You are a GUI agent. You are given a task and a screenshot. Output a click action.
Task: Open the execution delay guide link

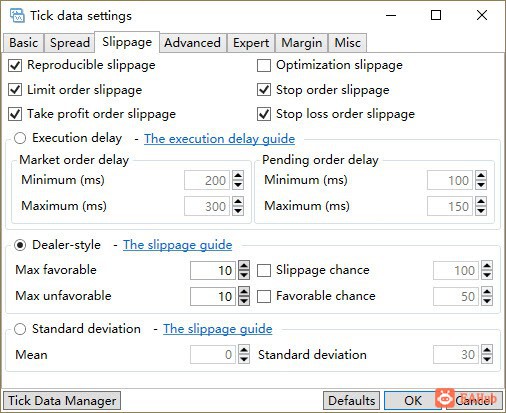point(220,139)
